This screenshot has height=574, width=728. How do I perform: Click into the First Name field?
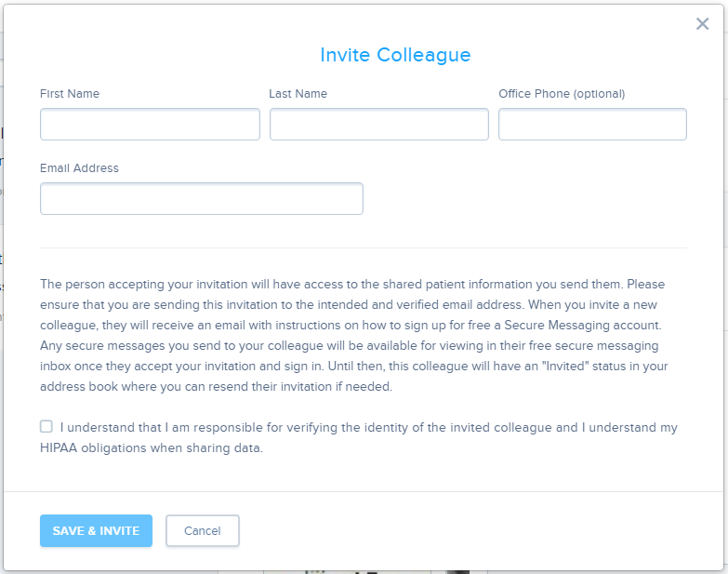click(x=150, y=124)
